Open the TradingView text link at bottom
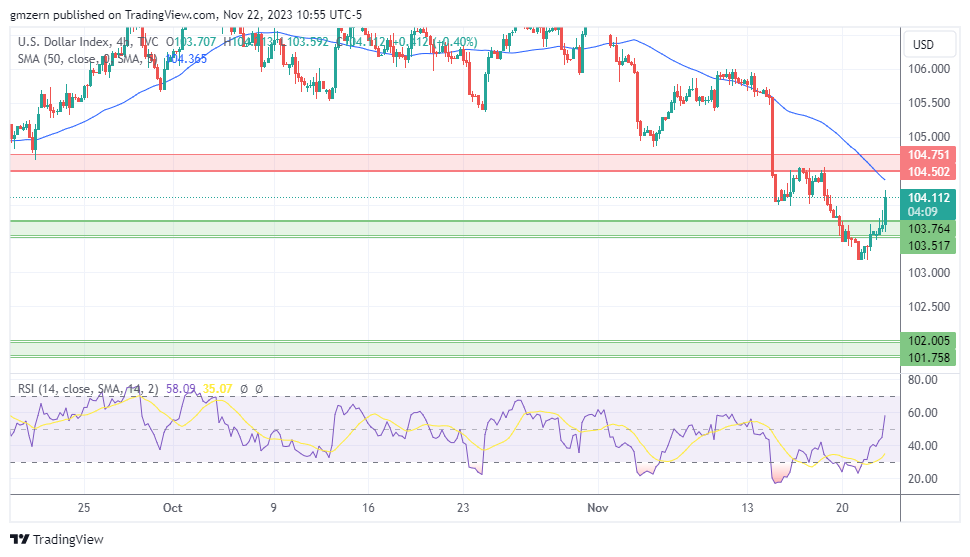This screenshot has height=557, width=970. click(68, 540)
